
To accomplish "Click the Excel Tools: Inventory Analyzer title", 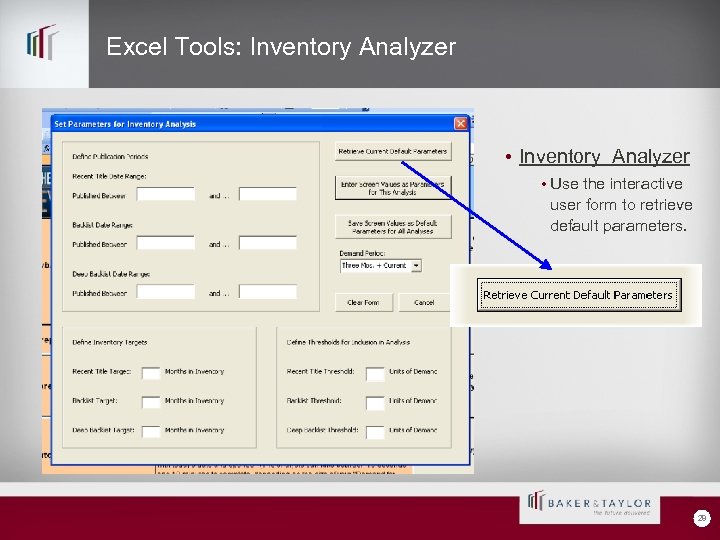I will pyautogui.click(x=281, y=47).
